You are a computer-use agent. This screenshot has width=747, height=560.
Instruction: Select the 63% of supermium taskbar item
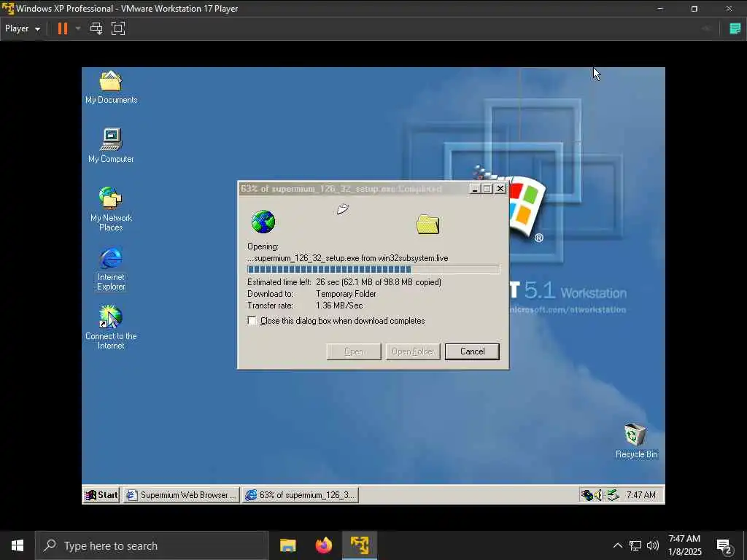300,495
